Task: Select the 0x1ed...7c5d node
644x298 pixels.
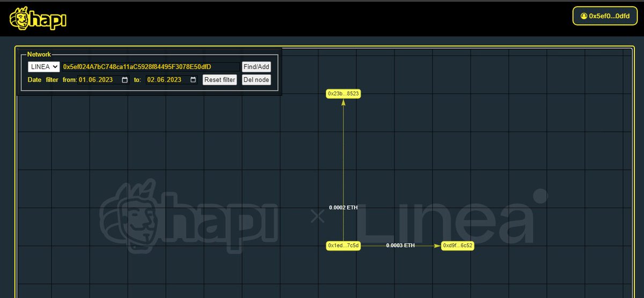Action: (x=343, y=245)
